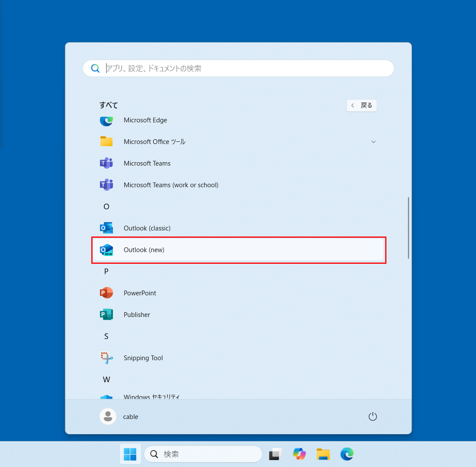The width and height of the screenshot is (476, 467).
Task: Click the Snipping Tool label
Action: tap(143, 358)
